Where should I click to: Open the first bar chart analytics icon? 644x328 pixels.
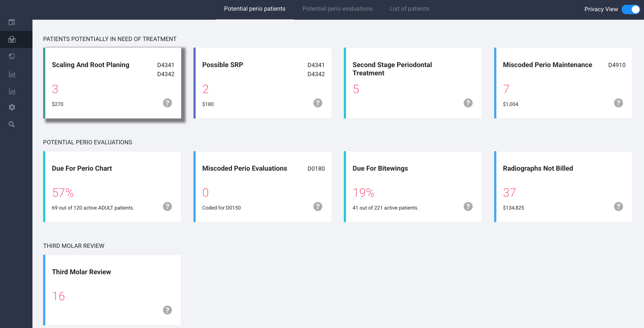tap(12, 74)
